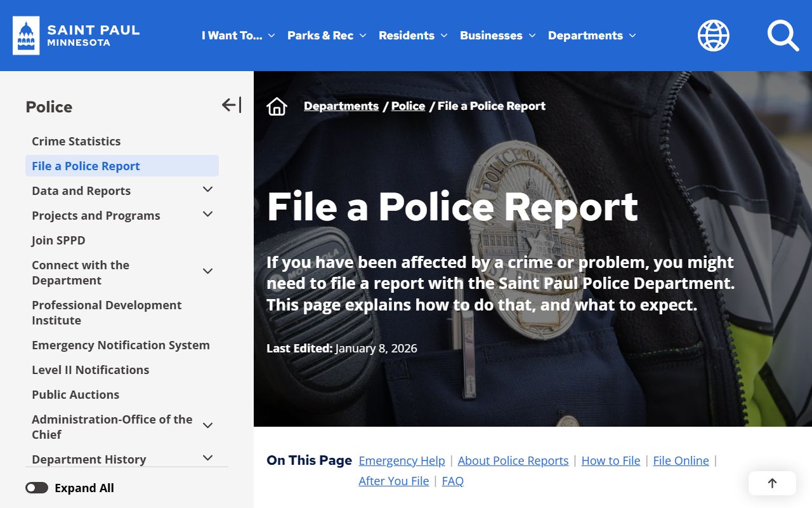Viewport: 812px width, 508px height.
Task: Expand Administration-Office of the Chief chevron
Action: pos(207,426)
